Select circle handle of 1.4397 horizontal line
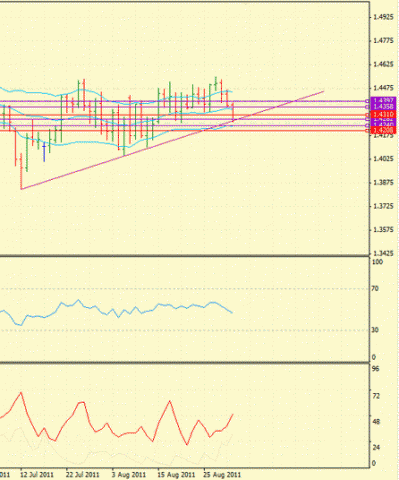 click(367, 101)
